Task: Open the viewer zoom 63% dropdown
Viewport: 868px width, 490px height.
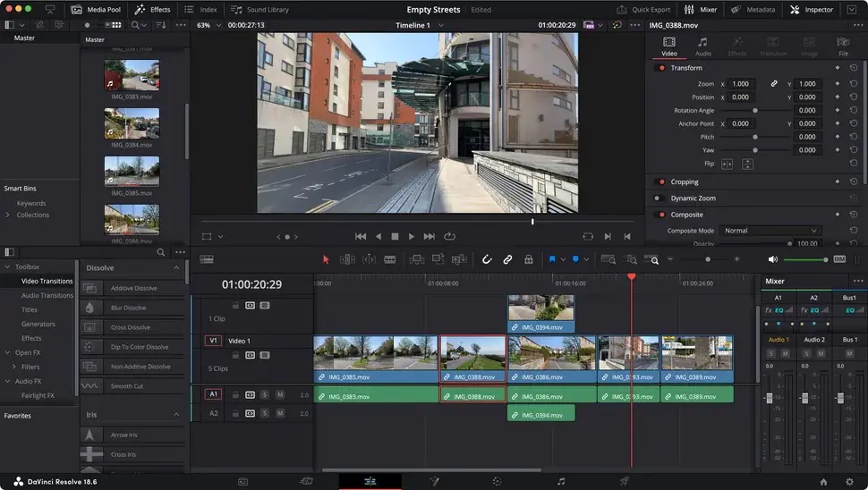Action: [209, 25]
